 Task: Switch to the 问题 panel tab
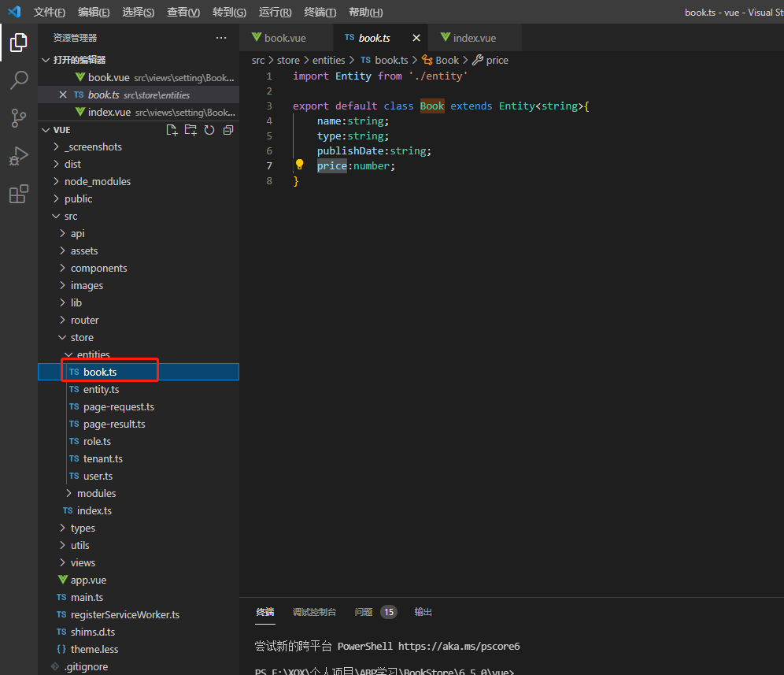[x=364, y=612]
